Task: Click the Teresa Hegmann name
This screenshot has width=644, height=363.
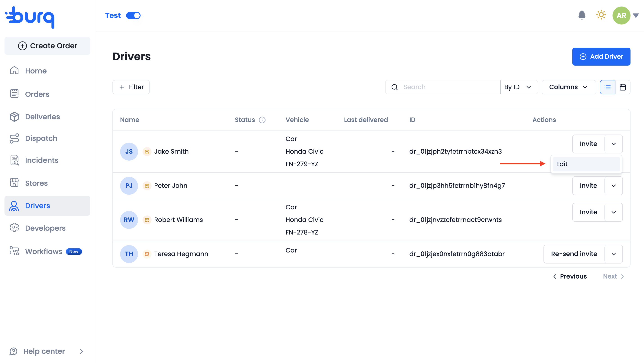Action: [181, 254]
